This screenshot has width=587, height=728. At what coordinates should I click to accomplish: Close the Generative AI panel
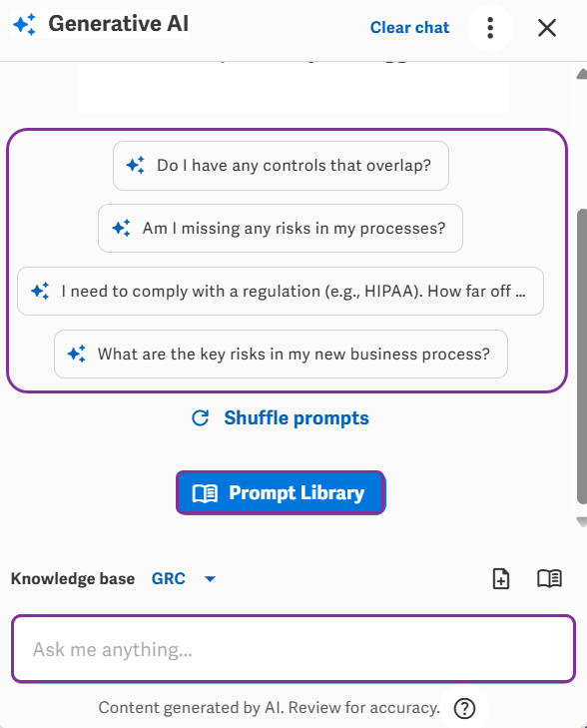tap(547, 28)
